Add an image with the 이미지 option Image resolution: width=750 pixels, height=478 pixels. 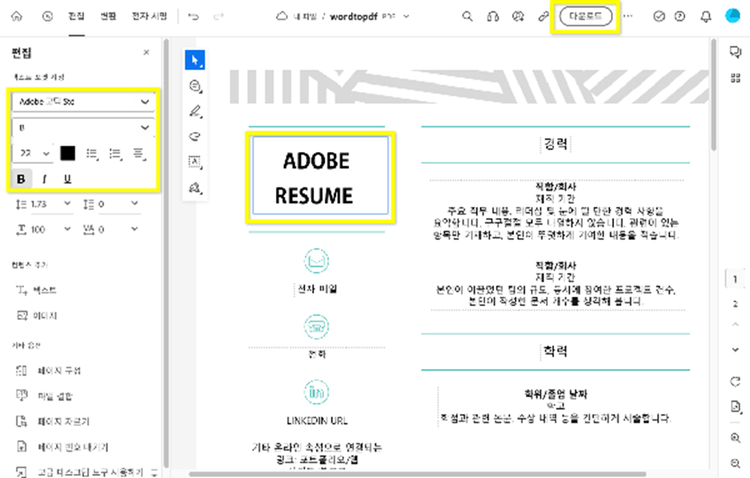(37, 315)
